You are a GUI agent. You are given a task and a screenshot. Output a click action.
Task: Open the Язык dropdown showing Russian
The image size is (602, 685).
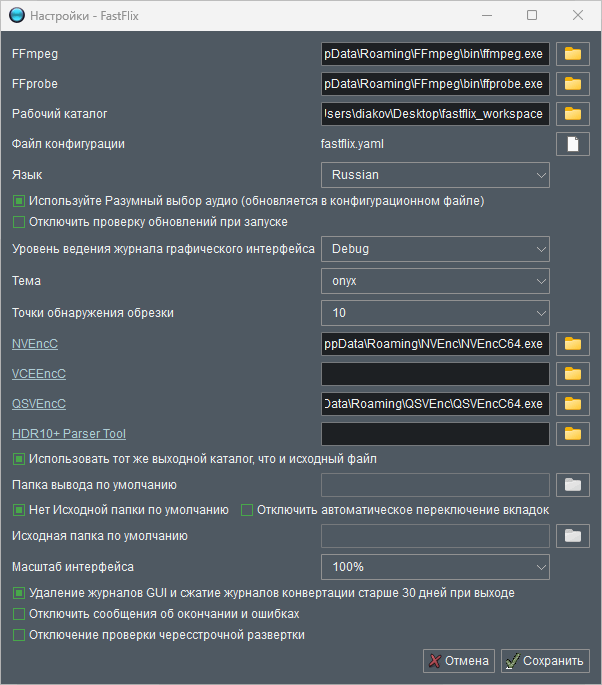[435, 175]
